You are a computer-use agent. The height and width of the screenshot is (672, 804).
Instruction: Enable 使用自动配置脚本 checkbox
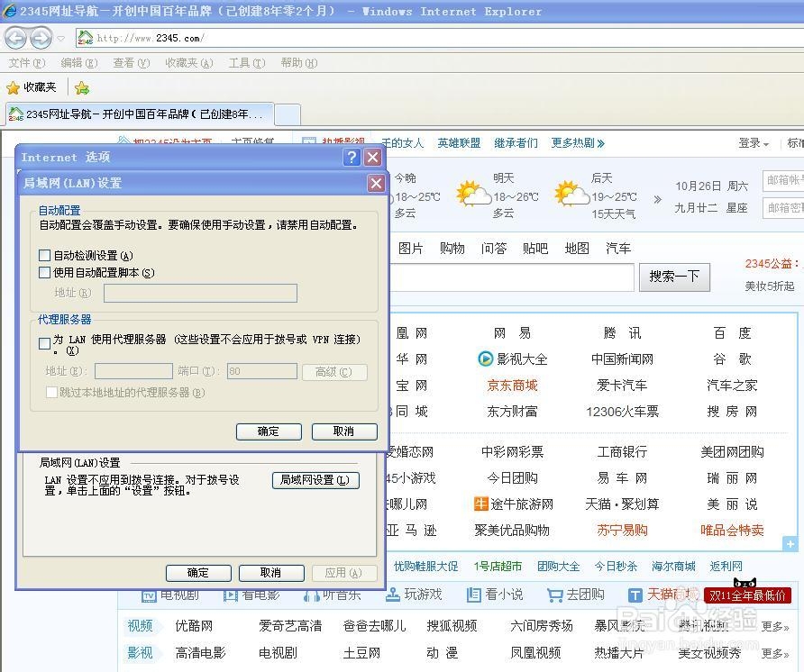pyautogui.click(x=44, y=272)
